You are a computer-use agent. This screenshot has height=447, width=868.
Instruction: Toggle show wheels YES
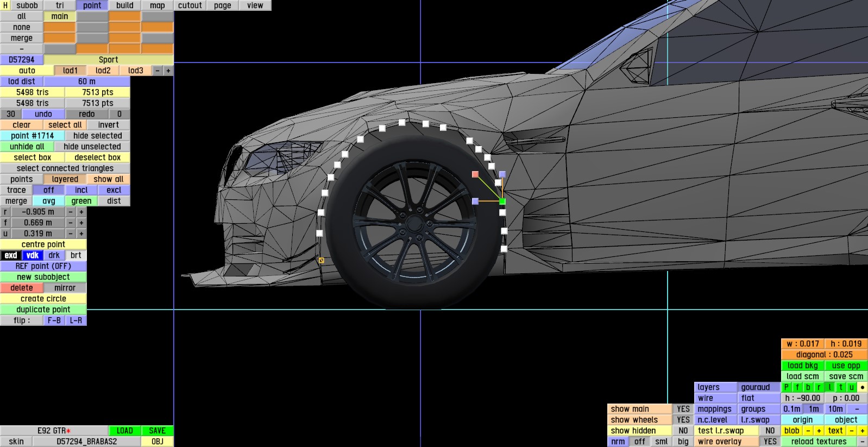(x=683, y=420)
